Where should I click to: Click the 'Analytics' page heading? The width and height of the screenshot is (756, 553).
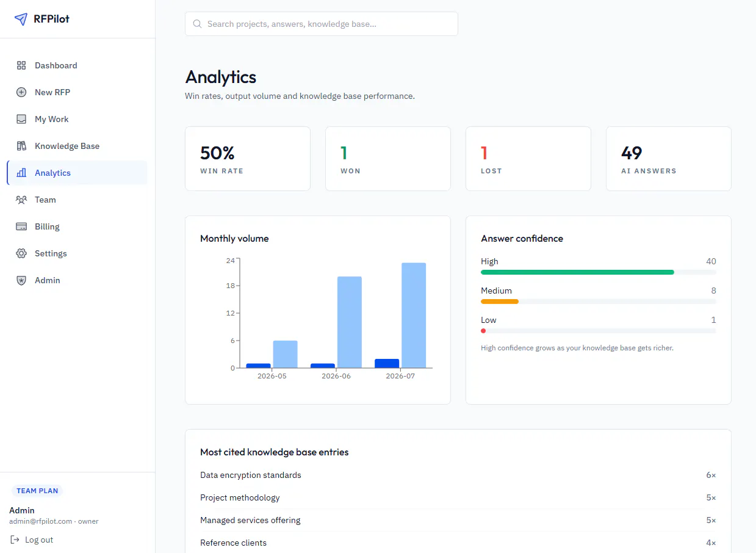(221, 77)
